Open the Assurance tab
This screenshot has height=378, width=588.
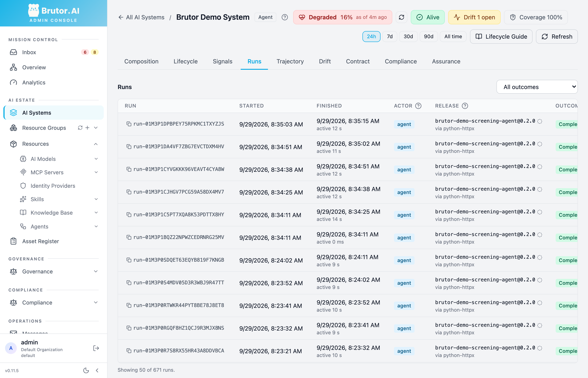tap(446, 61)
